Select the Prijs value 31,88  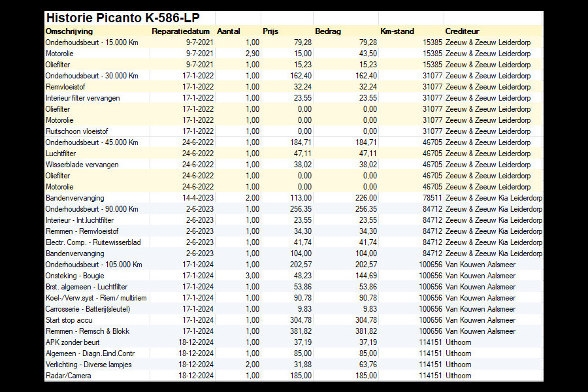302,365
